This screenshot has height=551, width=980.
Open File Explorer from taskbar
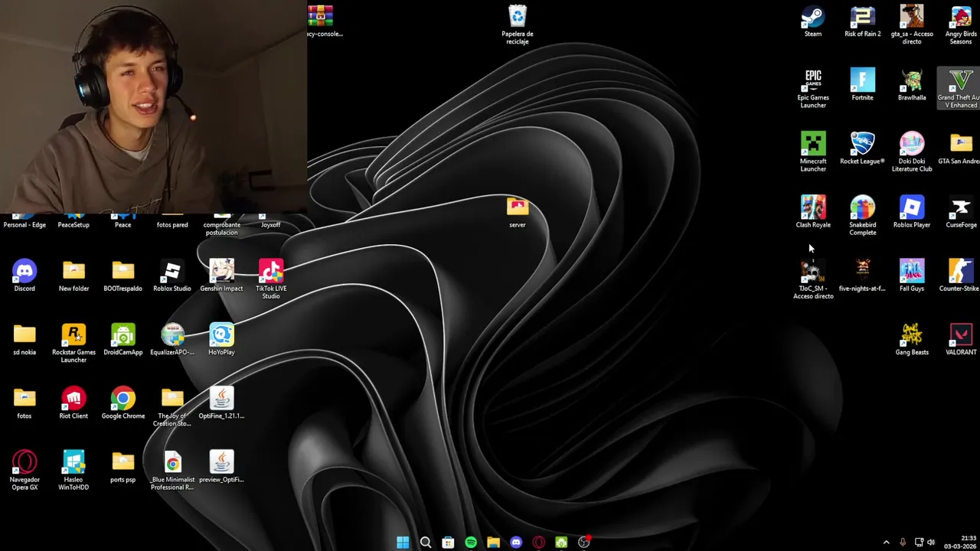493,542
